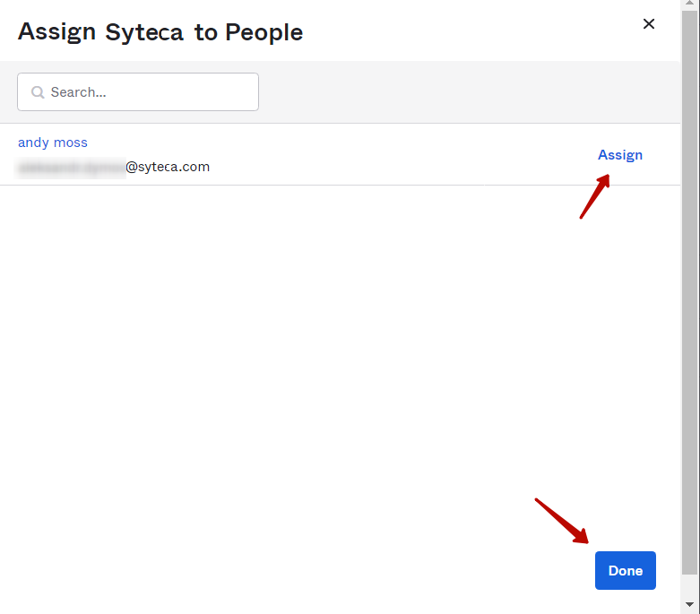The height and width of the screenshot is (614, 700).
Task: Click the scrollbar track below the thumb
Action: (689, 584)
